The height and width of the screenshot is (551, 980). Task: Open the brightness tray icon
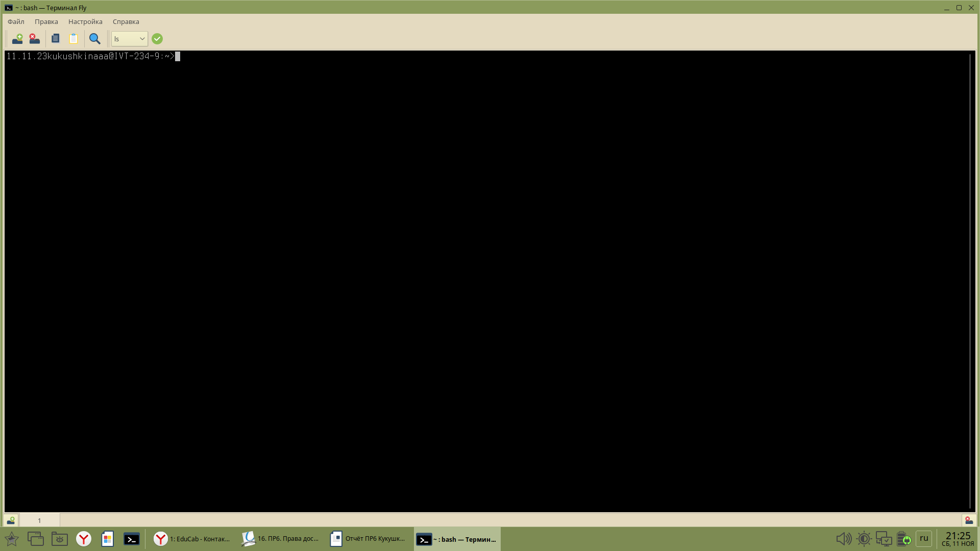point(864,539)
